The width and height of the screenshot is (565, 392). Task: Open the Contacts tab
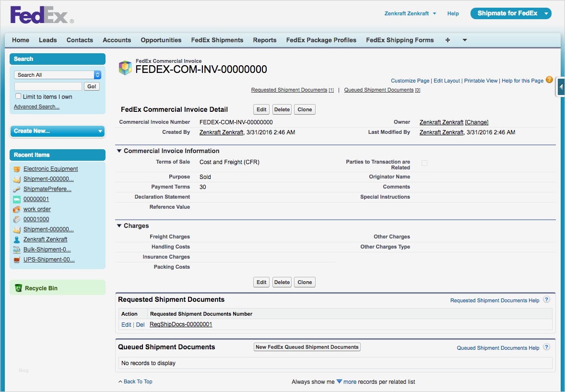pos(80,40)
